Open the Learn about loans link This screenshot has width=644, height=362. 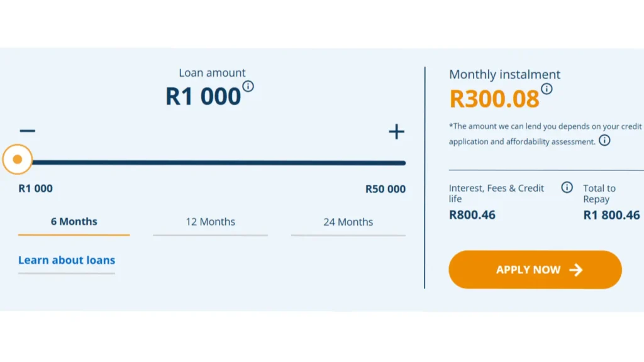point(66,260)
